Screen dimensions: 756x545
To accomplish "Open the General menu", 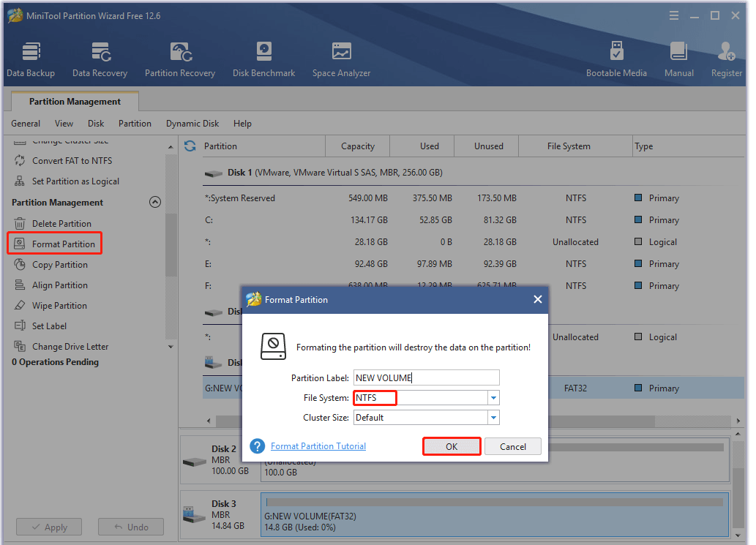I will coord(26,124).
